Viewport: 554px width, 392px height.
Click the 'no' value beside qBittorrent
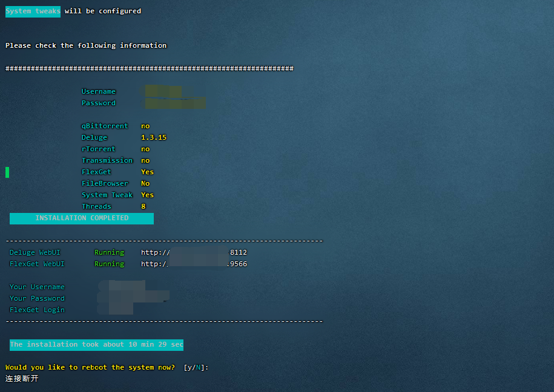tap(145, 126)
